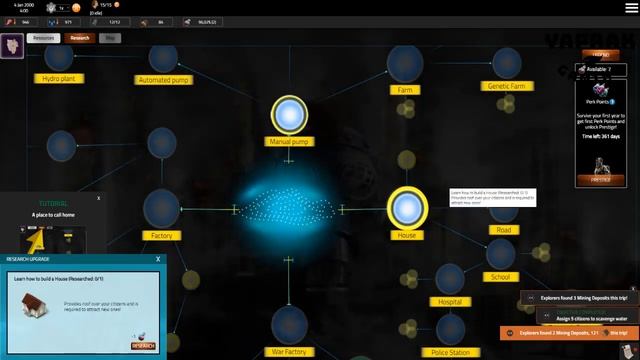Viewport: 640px width, 360px height.
Task: Click the game speed gear icon
Action: (51, 7)
